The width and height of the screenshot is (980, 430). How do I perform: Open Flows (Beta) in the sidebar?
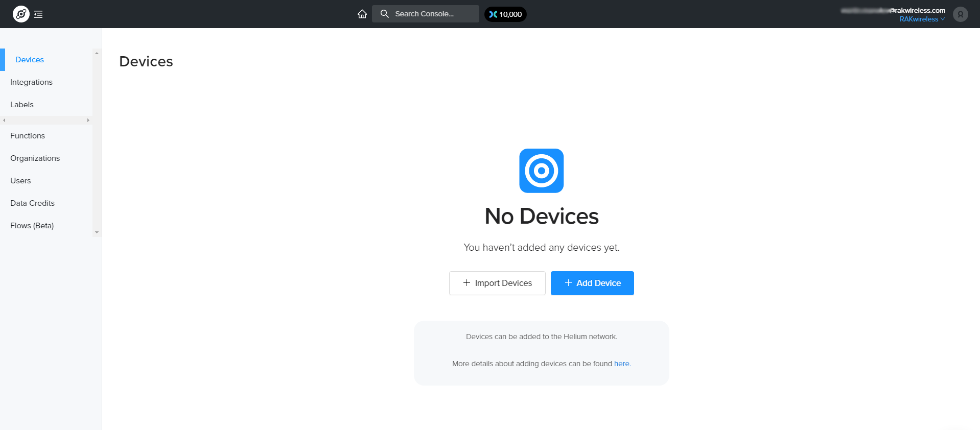point(32,226)
